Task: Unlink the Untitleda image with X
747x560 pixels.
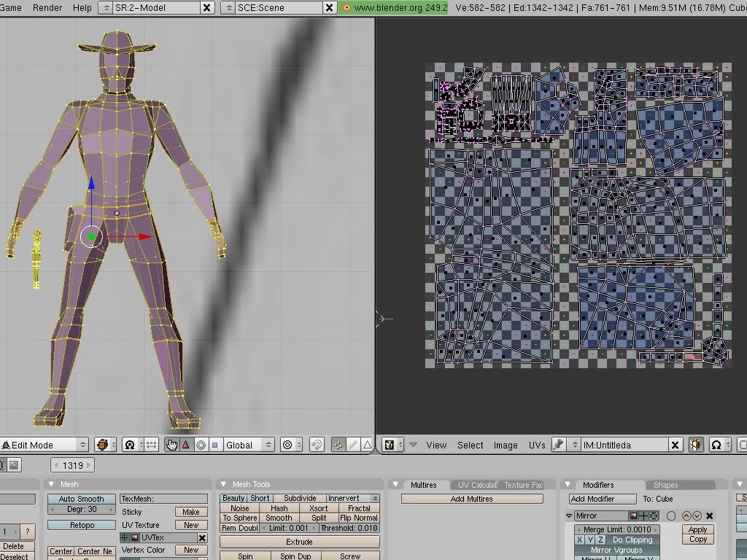Action: click(x=675, y=446)
